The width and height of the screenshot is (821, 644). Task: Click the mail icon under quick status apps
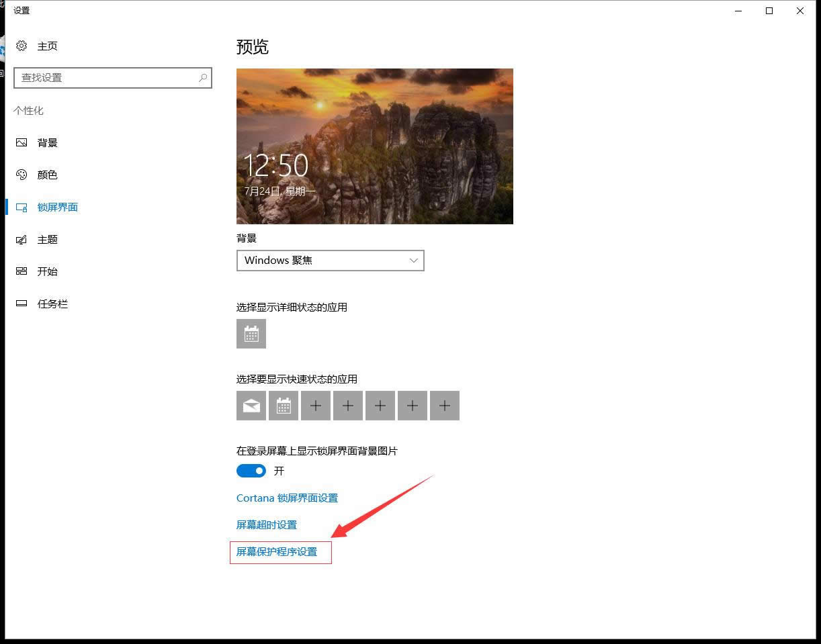(251, 406)
